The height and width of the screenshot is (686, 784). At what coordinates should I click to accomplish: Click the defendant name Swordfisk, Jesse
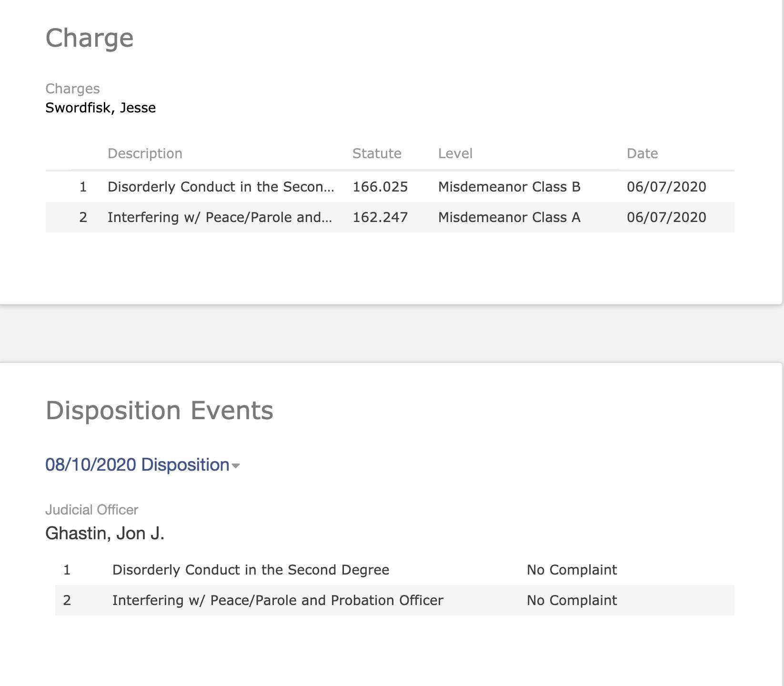click(101, 108)
